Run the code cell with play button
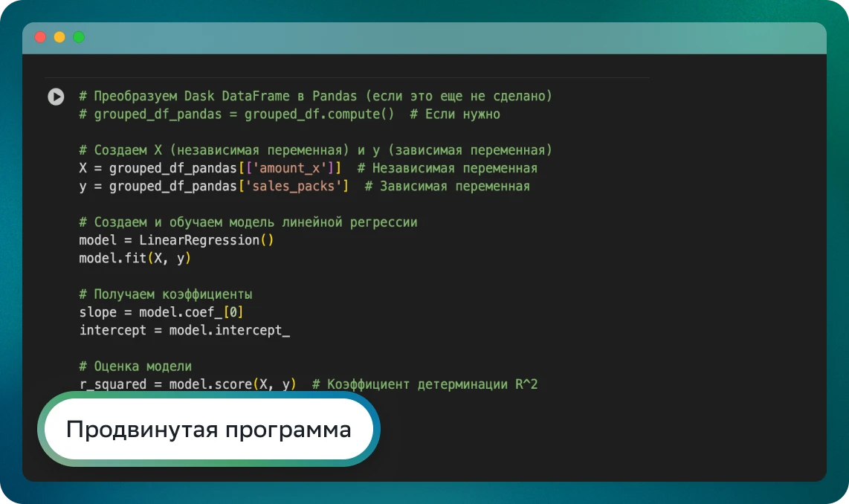This screenshot has height=504, width=849. click(x=56, y=97)
